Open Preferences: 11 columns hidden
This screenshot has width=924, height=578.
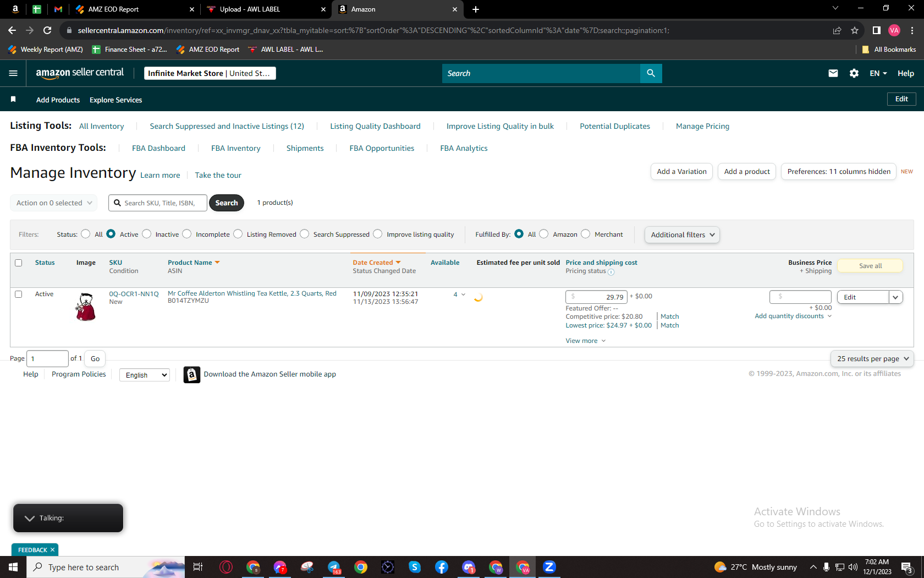click(839, 172)
